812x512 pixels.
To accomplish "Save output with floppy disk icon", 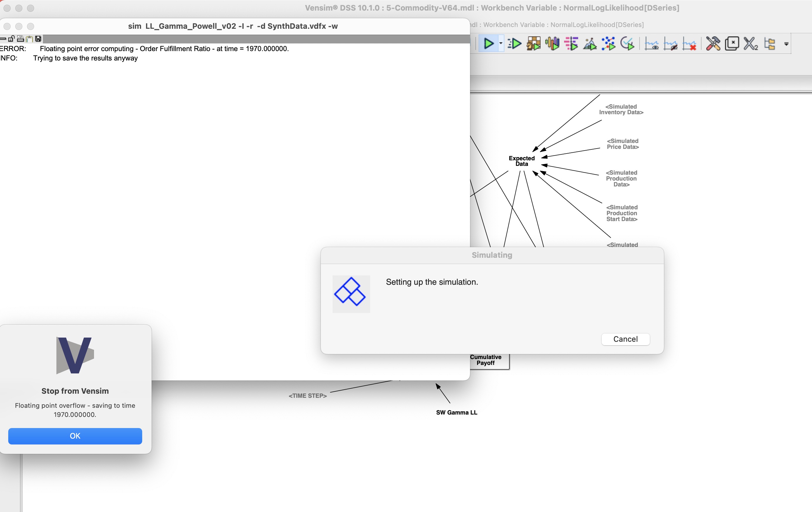I will (38, 39).
